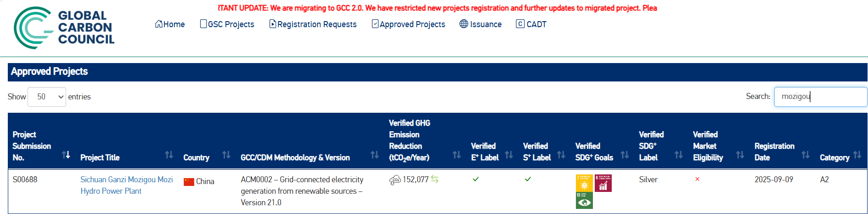Click the yellow SDG 7 goal icon
This screenshot has height=214, width=868.
pyautogui.click(x=584, y=183)
